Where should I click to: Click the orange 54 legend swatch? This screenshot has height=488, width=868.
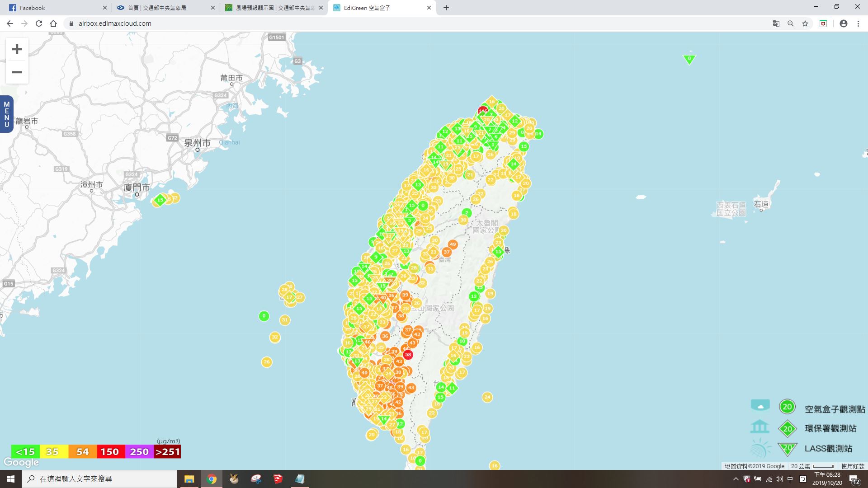pos(82,452)
